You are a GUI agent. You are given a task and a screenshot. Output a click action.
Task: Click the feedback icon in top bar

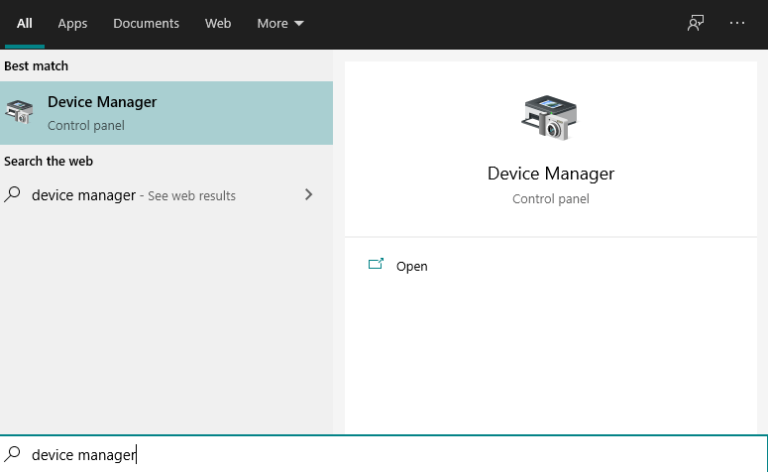coord(695,23)
